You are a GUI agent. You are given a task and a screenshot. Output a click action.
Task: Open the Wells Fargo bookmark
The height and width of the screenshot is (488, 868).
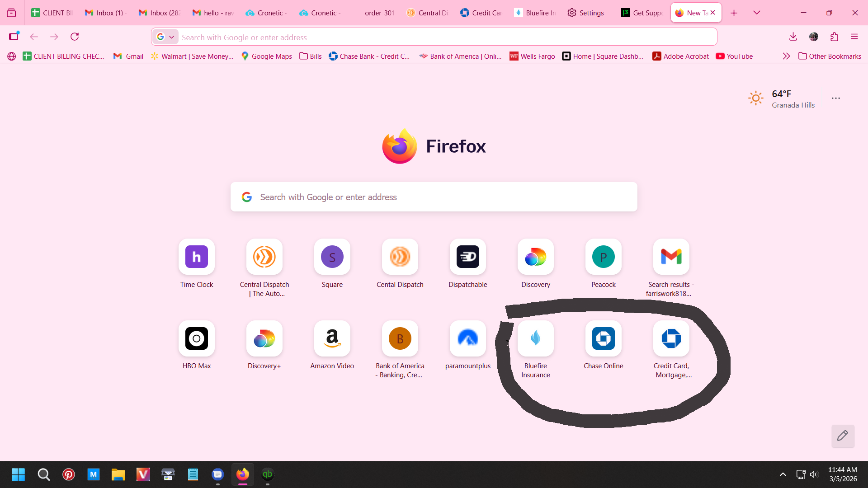coord(532,56)
